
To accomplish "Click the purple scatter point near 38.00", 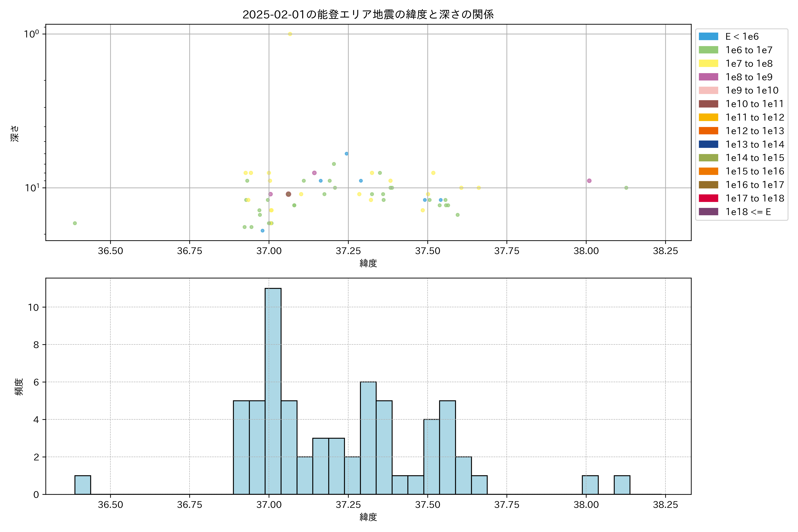I will (x=589, y=181).
